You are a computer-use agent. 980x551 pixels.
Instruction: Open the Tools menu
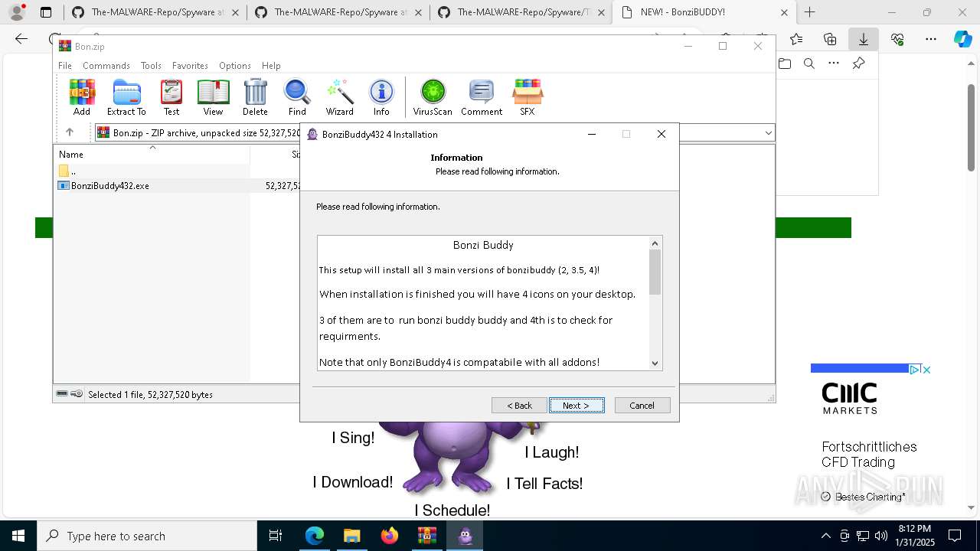[x=151, y=66]
